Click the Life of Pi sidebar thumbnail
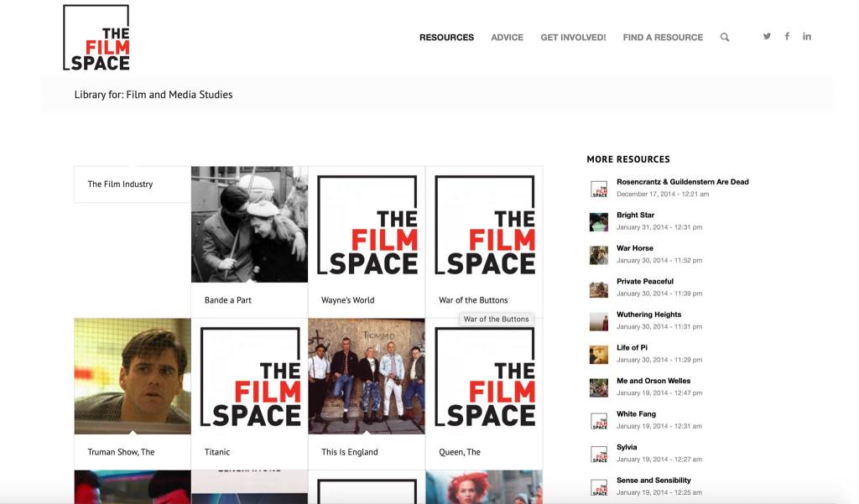This screenshot has height=504, width=859. 599,354
